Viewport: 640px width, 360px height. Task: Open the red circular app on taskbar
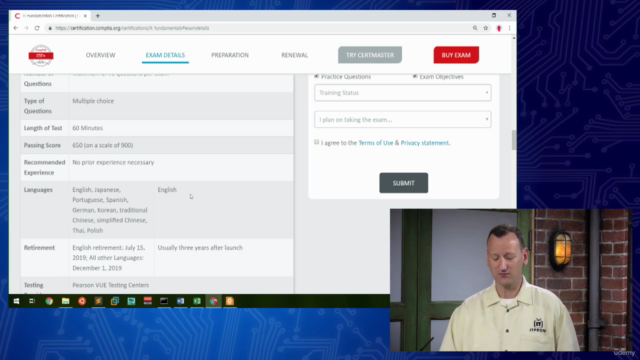82,301
